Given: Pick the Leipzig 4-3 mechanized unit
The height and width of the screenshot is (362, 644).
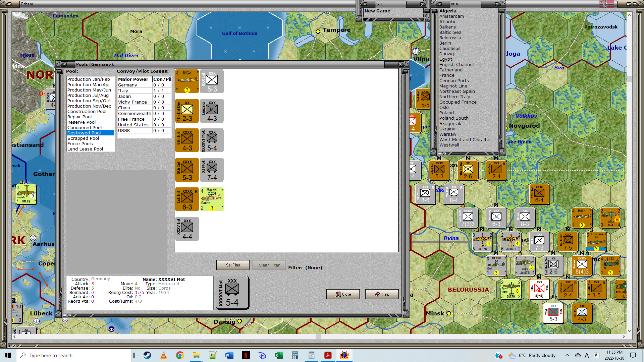Looking at the screenshot, I should pyautogui.click(x=212, y=111).
